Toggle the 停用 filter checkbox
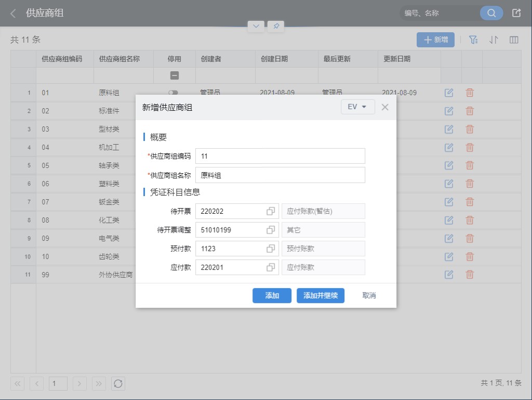Screen dimensions: 532x400 point(175,75)
